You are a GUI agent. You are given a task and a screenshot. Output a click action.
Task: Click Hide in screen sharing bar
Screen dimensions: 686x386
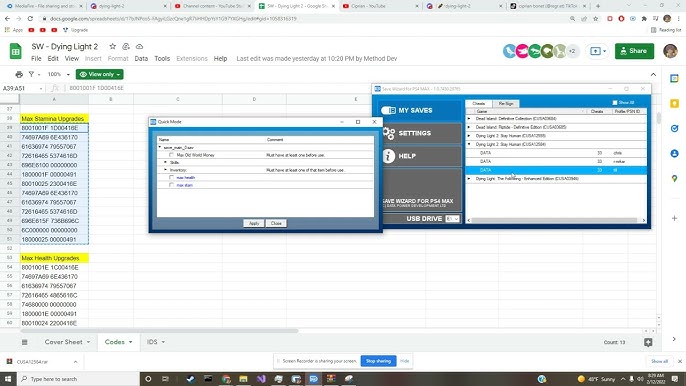point(404,361)
